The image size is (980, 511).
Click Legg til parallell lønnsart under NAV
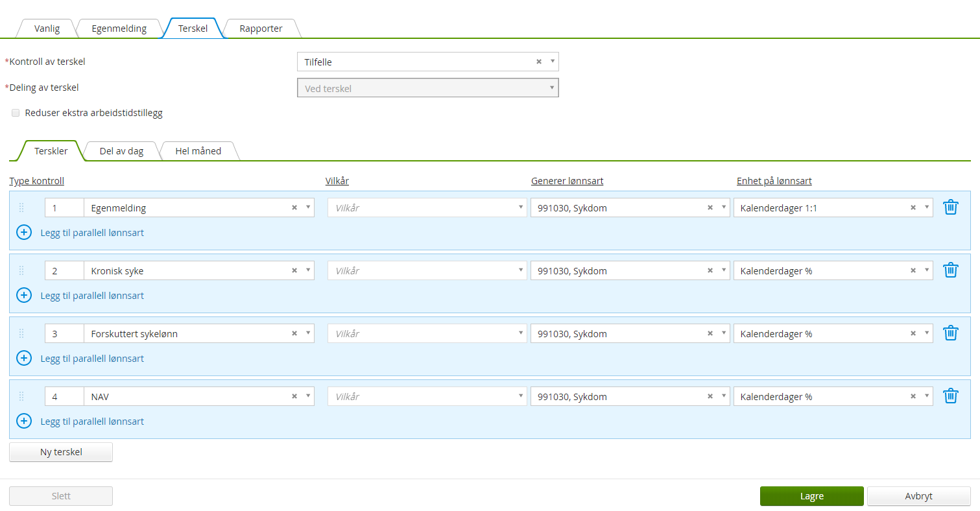[x=92, y=421]
